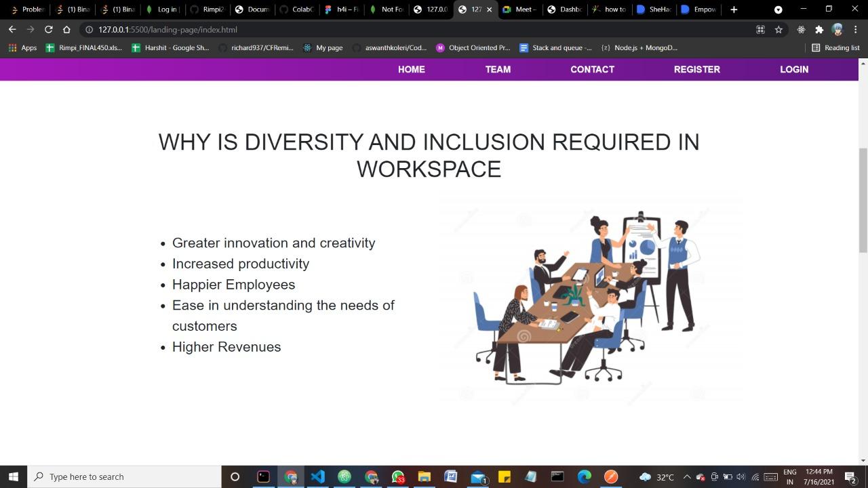Switch to the Empow tab
The height and width of the screenshot is (488, 868).
pyautogui.click(x=698, y=9)
